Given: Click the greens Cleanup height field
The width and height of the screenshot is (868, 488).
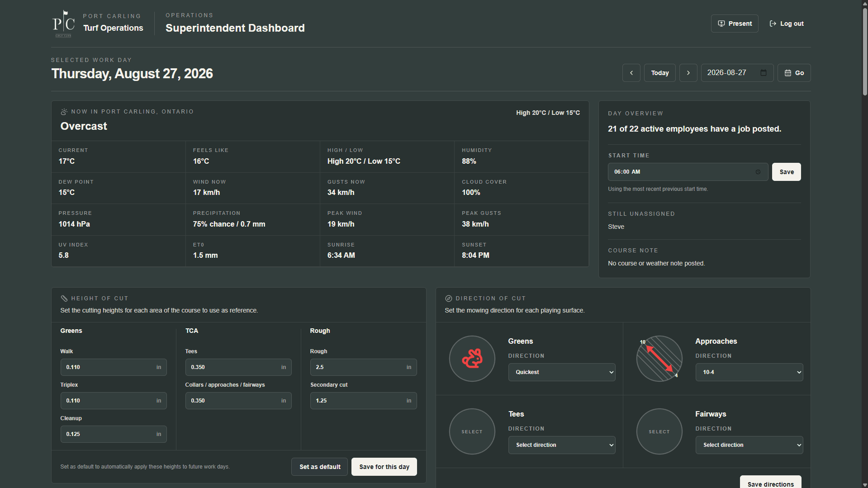Looking at the screenshot, I should tap(114, 434).
